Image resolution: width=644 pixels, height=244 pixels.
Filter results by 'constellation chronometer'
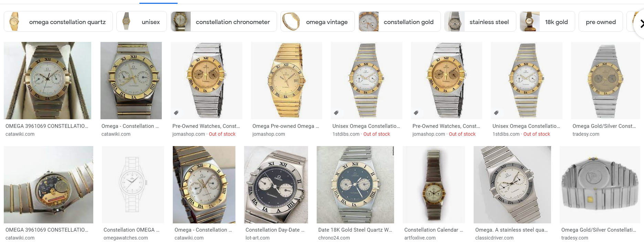pos(224,21)
